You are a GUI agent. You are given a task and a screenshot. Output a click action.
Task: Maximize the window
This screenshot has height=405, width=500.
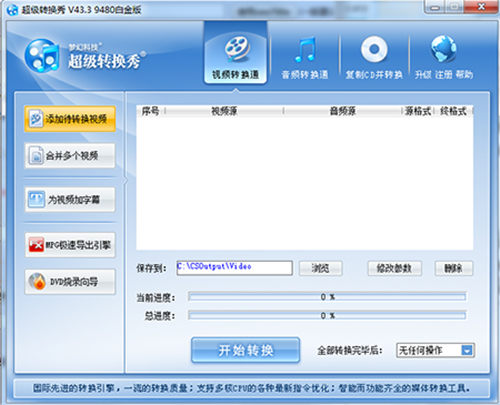coord(454,7)
